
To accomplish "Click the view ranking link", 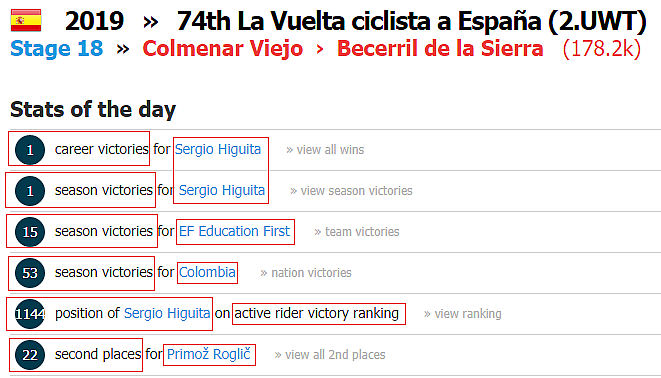I will coord(462,314).
